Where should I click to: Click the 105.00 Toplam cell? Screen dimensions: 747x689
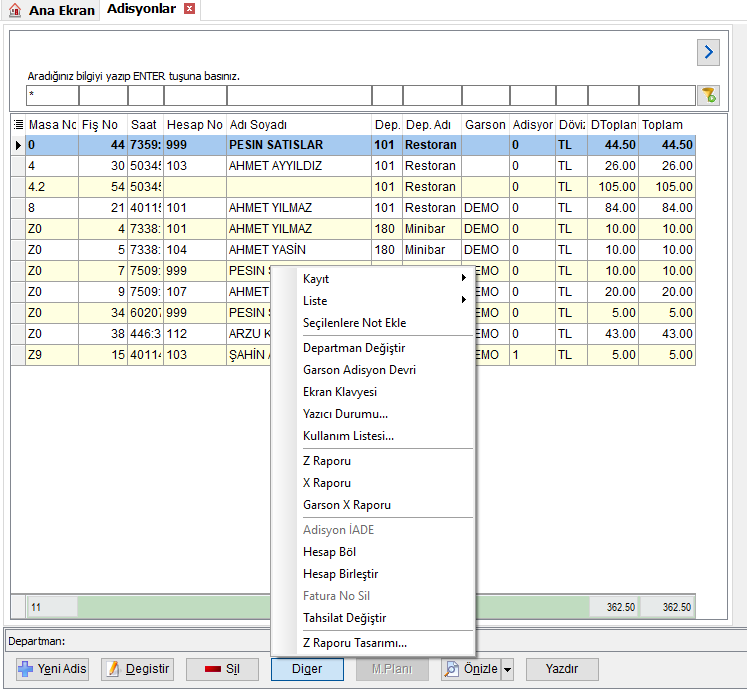pos(667,187)
